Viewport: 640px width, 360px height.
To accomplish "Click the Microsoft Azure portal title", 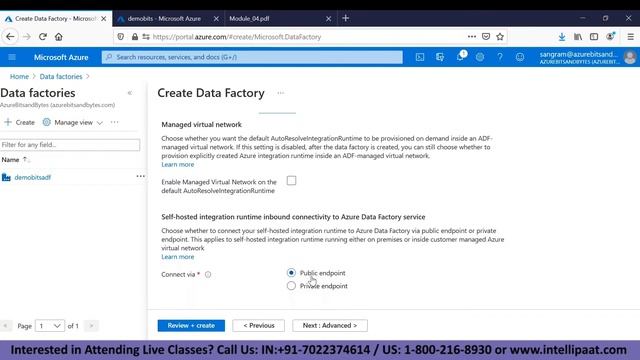I will [x=61, y=57].
